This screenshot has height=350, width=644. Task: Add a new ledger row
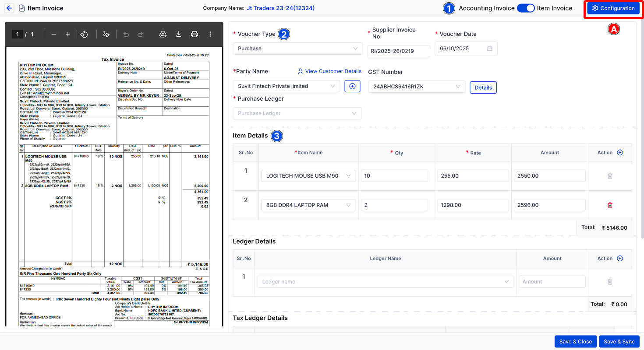tap(620, 259)
